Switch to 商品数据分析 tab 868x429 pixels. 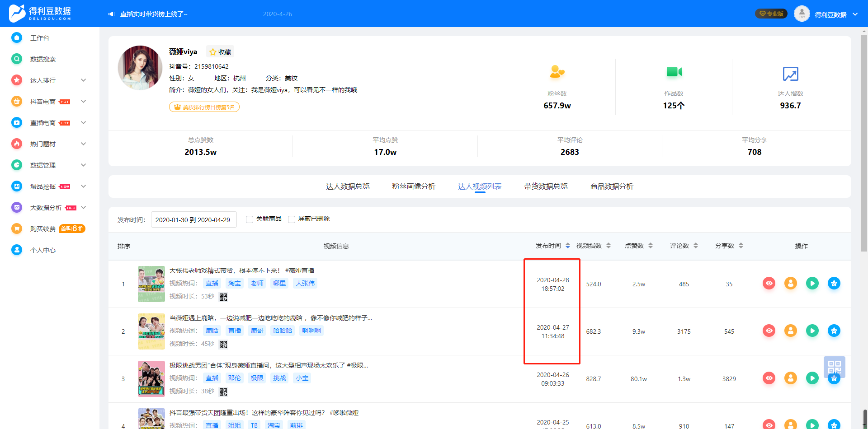click(x=612, y=187)
